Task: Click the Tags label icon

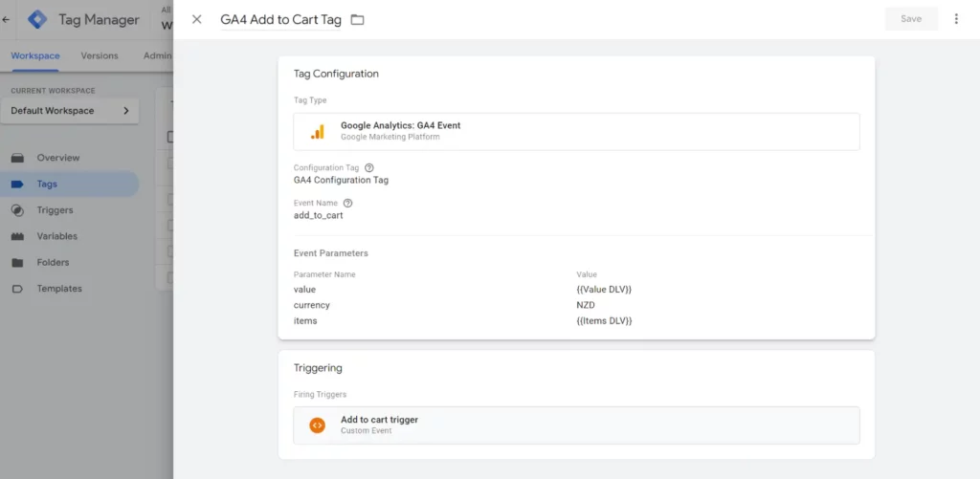Action: pyautogui.click(x=17, y=185)
